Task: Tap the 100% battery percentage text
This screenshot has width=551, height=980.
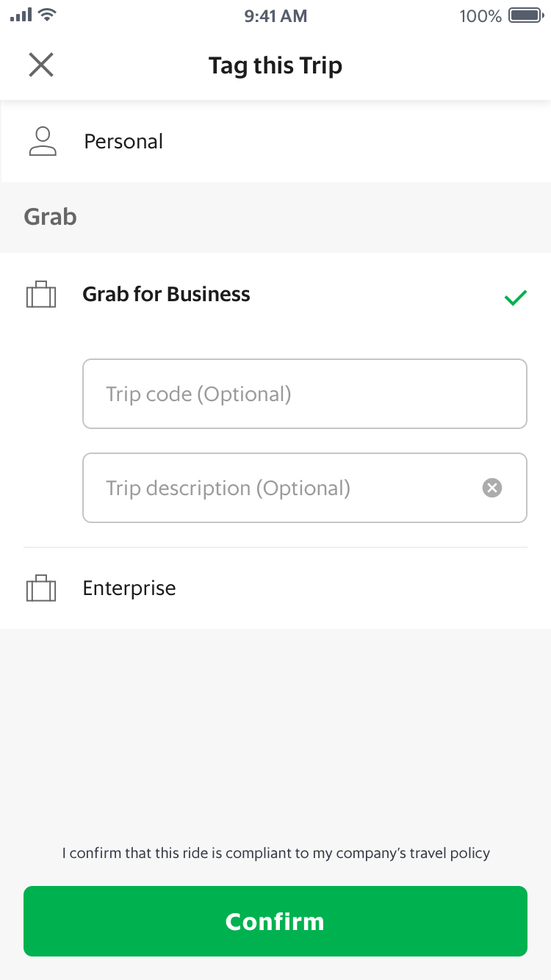Action: click(480, 15)
